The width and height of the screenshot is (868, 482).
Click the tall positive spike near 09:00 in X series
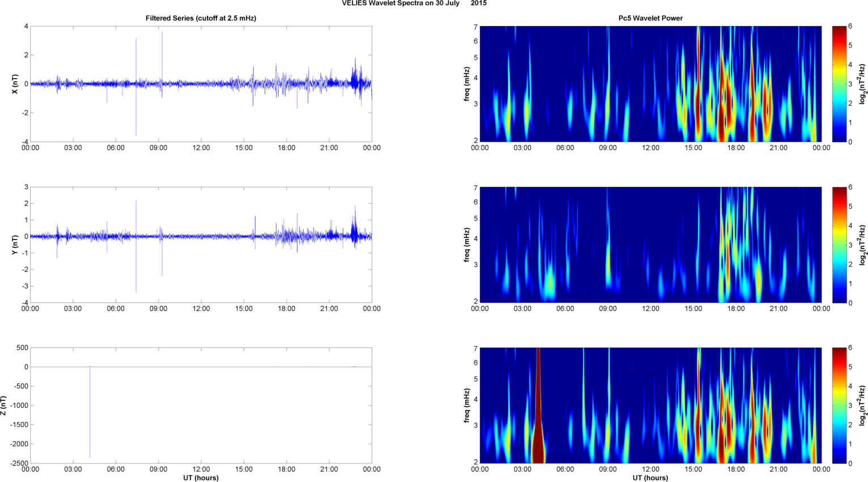pyautogui.click(x=162, y=57)
